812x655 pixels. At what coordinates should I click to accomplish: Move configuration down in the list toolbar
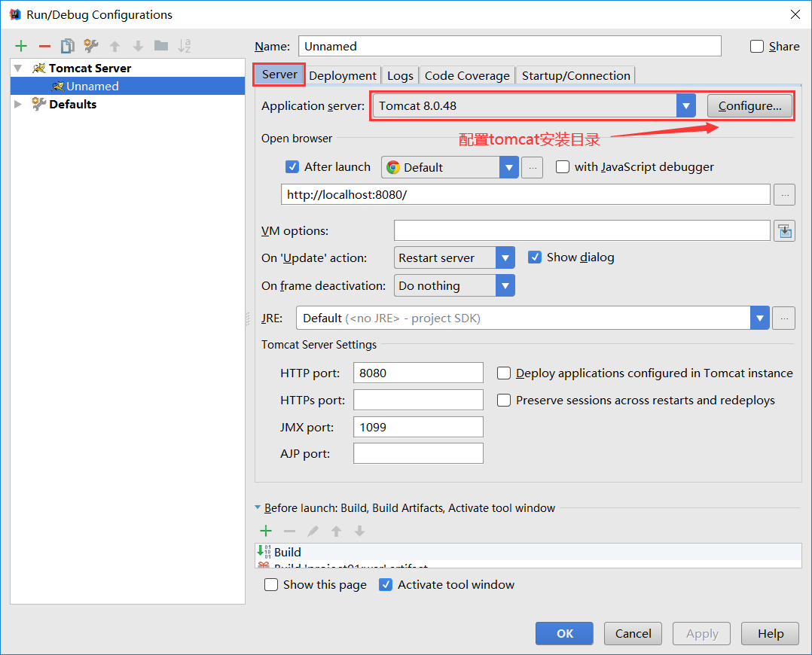click(138, 46)
